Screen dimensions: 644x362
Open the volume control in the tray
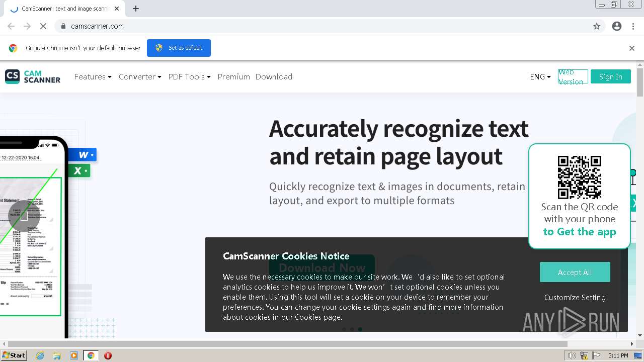pos(572,355)
